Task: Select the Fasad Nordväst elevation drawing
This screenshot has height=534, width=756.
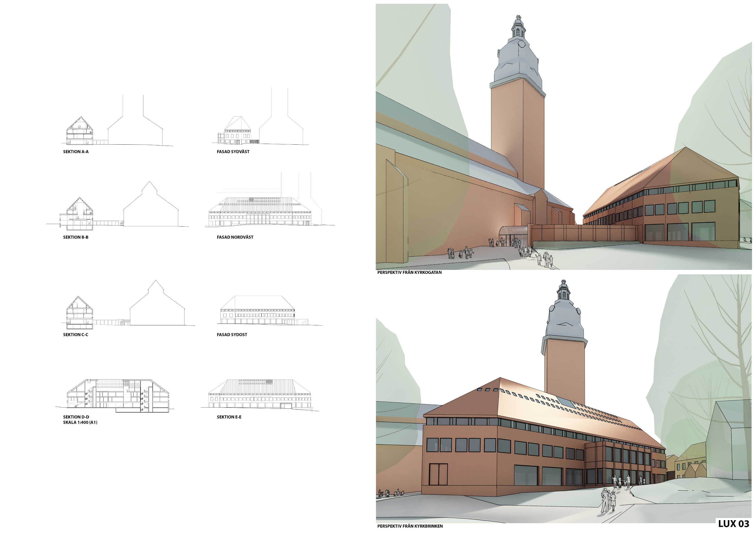Action: tap(270, 200)
